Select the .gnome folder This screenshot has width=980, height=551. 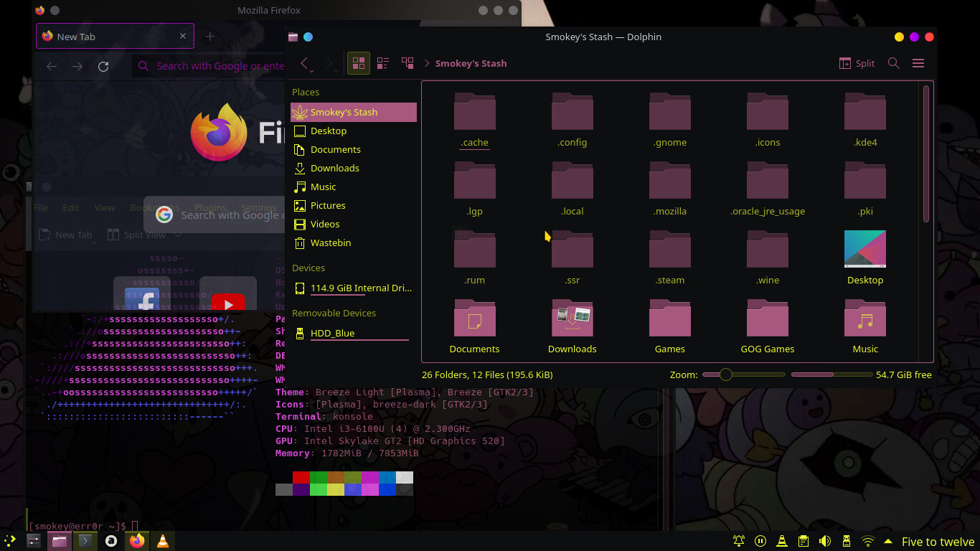point(669,121)
